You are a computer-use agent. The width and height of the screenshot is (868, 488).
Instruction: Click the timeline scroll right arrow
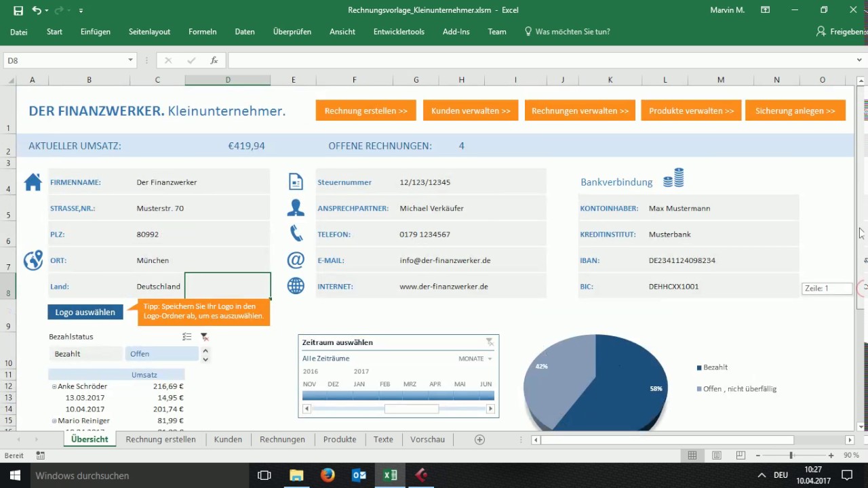click(490, 409)
